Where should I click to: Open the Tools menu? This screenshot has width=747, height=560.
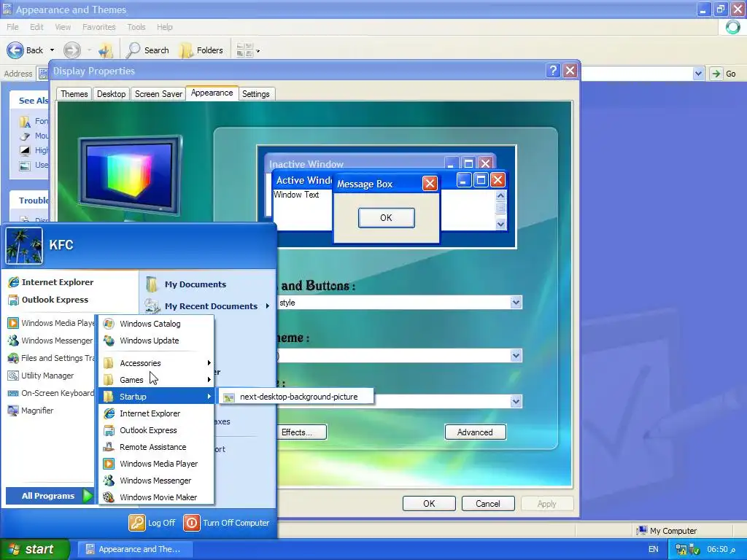136,27
